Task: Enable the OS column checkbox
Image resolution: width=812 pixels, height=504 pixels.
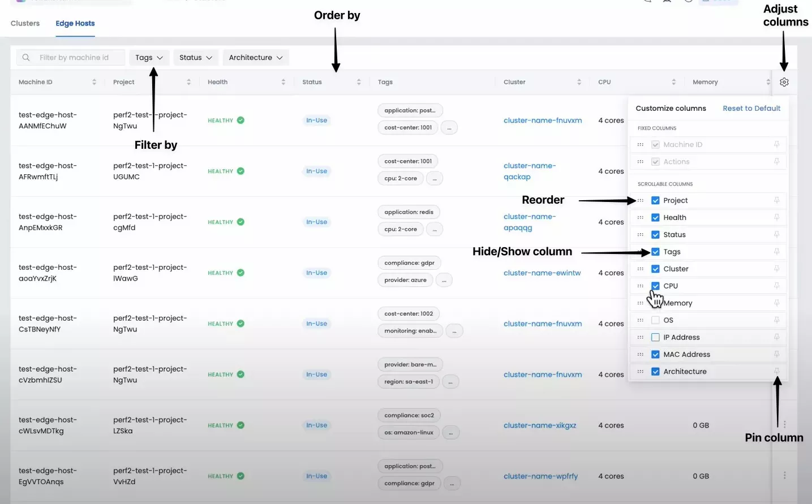Action: tap(655, 320)
